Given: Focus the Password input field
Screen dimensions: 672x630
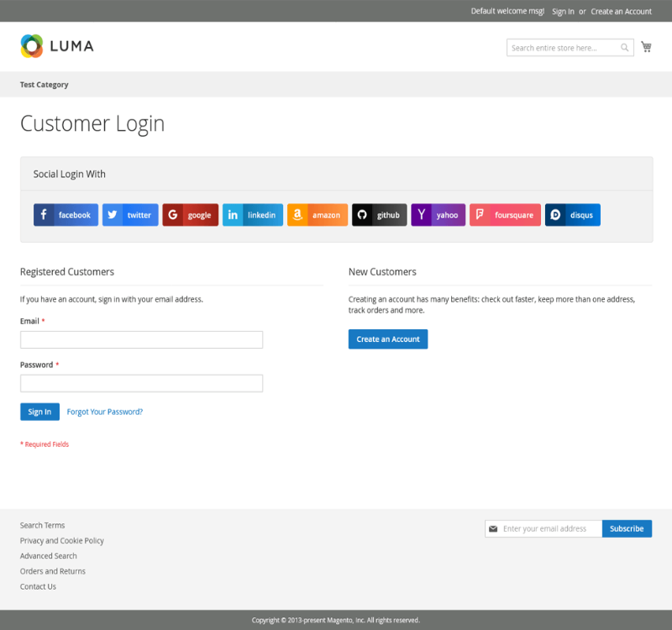Looking at the screenshot, I should 141,383.
